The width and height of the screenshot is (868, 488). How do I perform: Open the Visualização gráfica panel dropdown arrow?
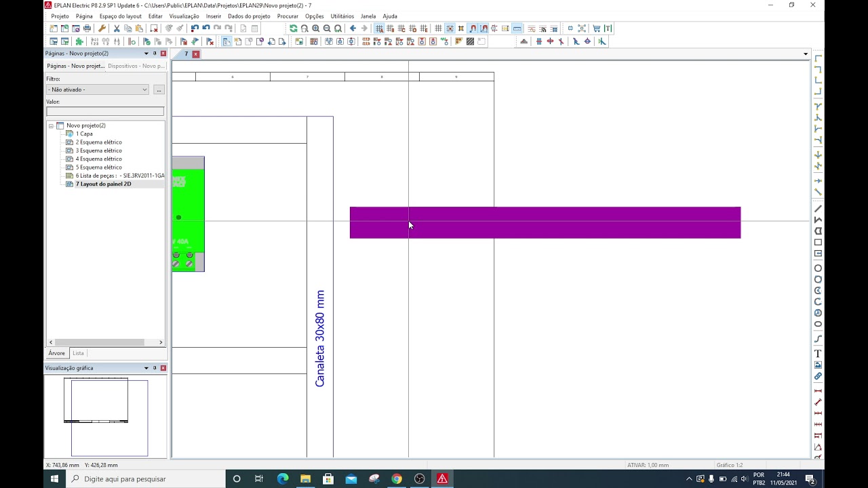tap(146, 368)
